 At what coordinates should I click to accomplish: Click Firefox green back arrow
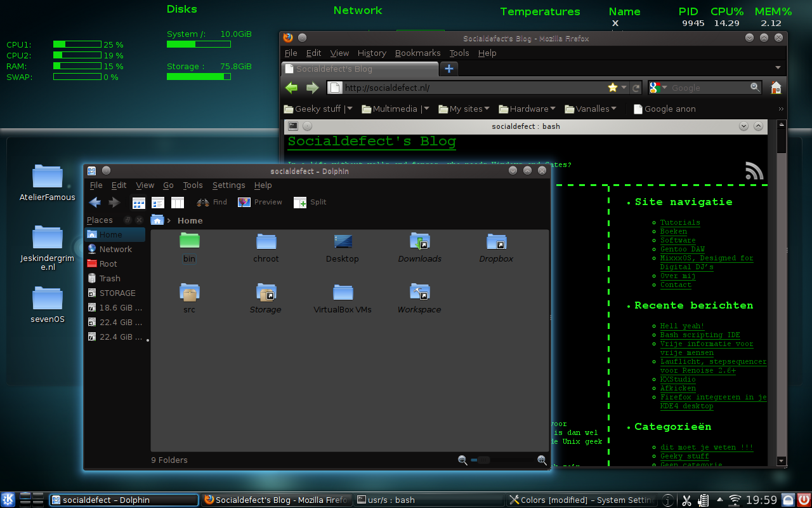(x=292, y=88)
